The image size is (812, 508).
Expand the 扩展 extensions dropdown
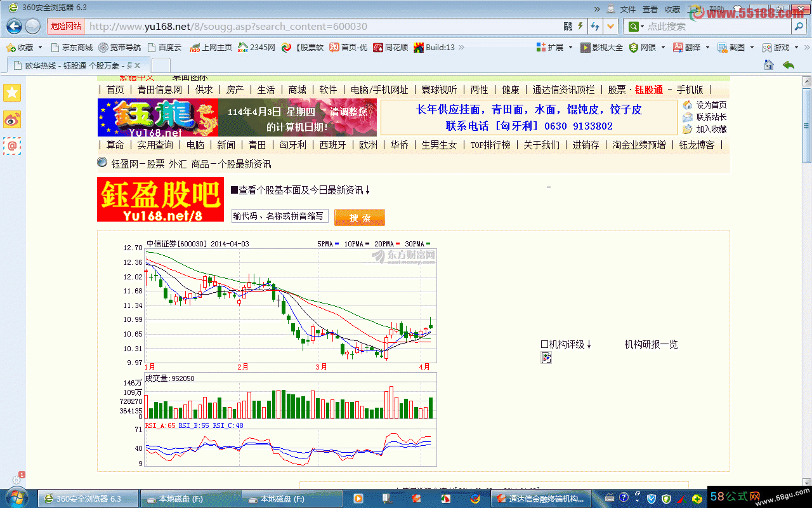[570, 48]
